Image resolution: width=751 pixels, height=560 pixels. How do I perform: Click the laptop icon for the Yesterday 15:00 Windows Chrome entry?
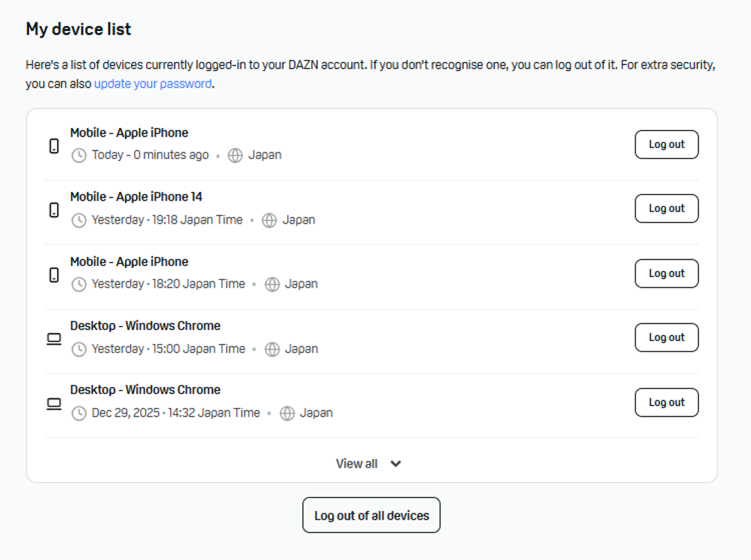(x=54, y=338)
